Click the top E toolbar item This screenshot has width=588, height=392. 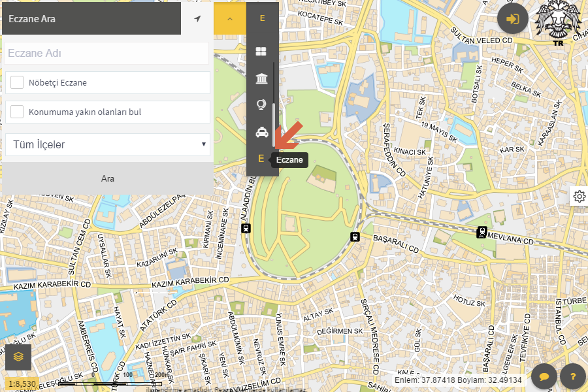point(262,18)
